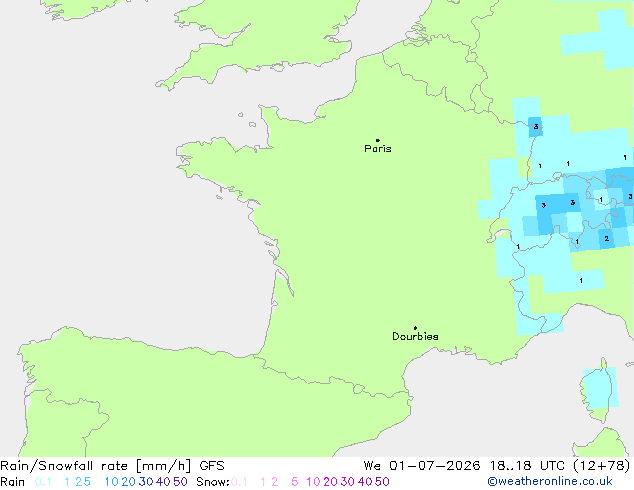Pick the Snow legend 0.1 value
The height and width of the screenshot is (490, 634).
click(239, 482)
